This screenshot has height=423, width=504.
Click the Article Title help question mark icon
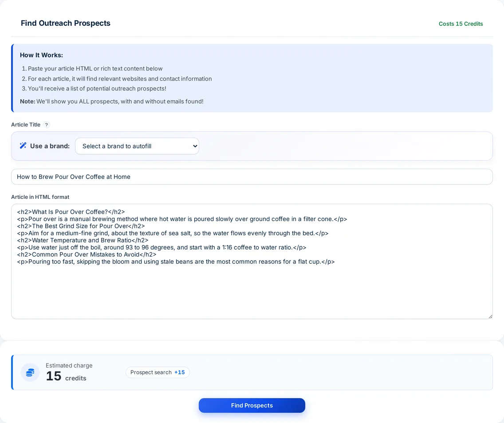pos(47,125)
